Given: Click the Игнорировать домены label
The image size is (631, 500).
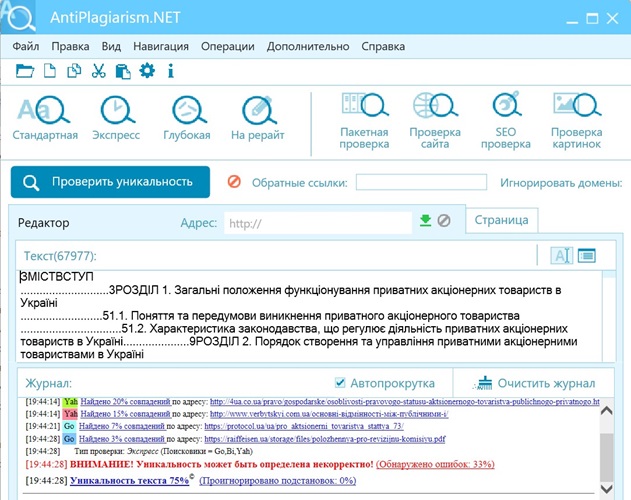Looking at the screenshot, I should point(561,183).
